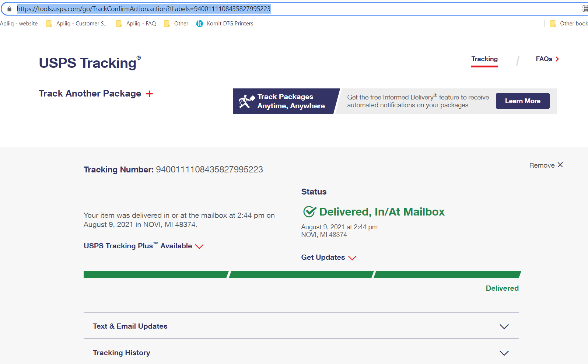Click Delivered, In/At Mailbox status text
Image resolution: width=588 pixels, height=364 pixels.
click(x=382, y=212)
